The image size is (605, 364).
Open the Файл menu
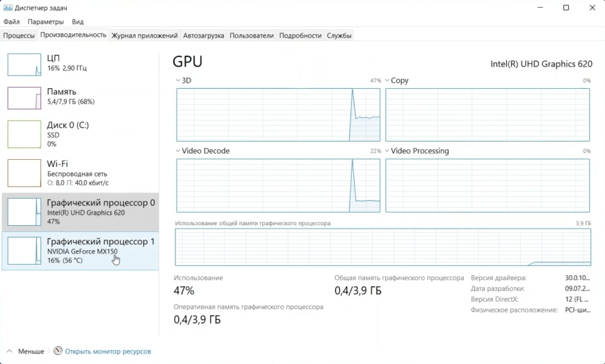[11, 22]
